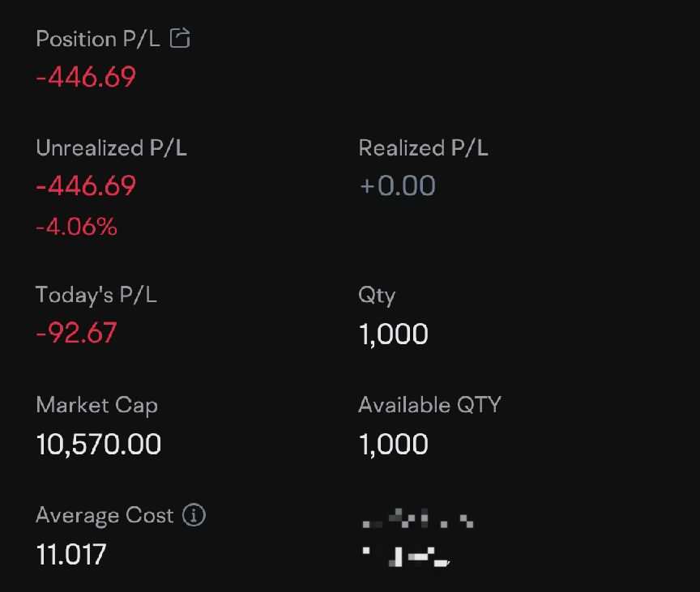Select the Available QTY label
Image resolution: width=700 pixels, height=592 pixels.
(x=429, y=405)
